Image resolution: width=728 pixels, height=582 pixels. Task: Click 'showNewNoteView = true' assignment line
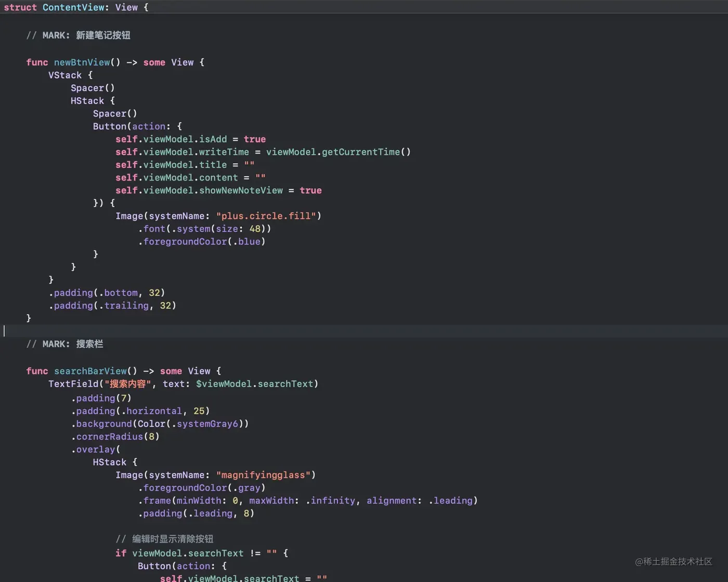coord(218,190)
